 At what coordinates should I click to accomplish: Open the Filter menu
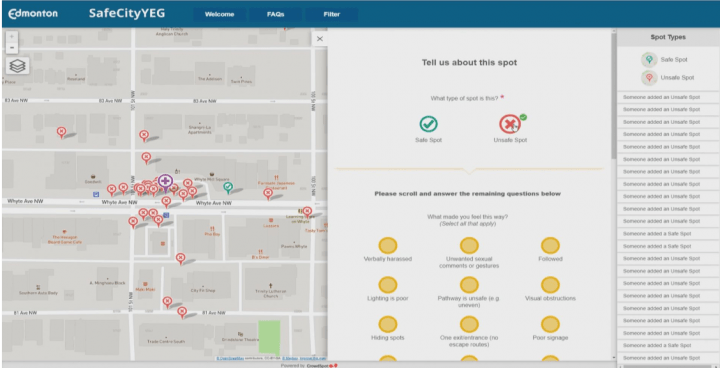(332, 14)
